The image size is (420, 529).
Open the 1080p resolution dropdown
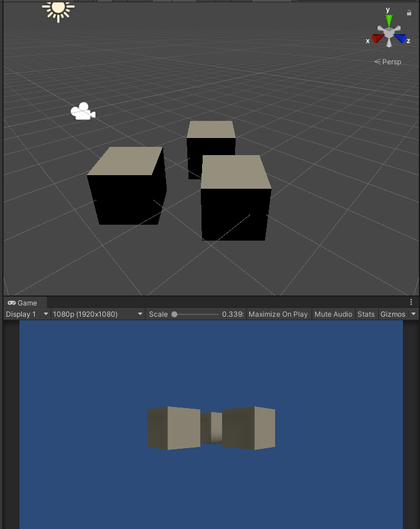coord(98,314)
